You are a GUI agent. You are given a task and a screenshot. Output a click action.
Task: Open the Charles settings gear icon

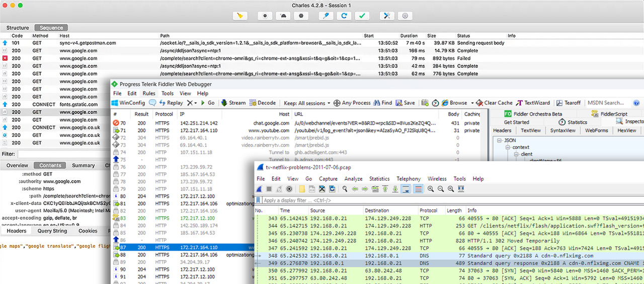pyautogui.click(x=405, y=16)
